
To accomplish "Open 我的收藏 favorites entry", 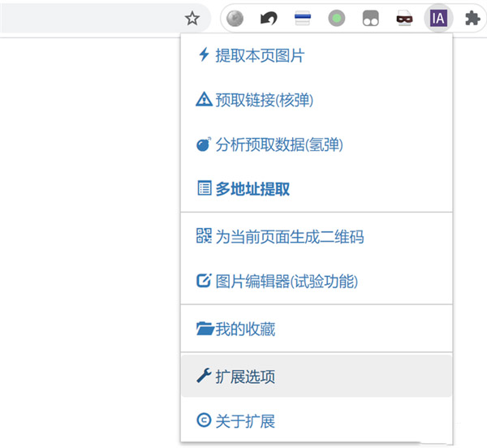I will point(317,329).
